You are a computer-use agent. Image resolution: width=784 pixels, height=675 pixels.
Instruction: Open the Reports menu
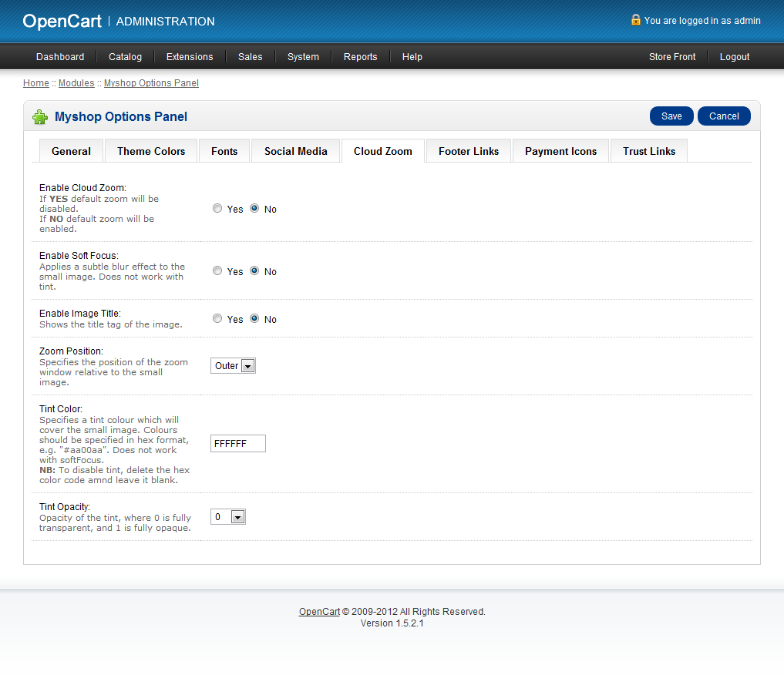360,57
